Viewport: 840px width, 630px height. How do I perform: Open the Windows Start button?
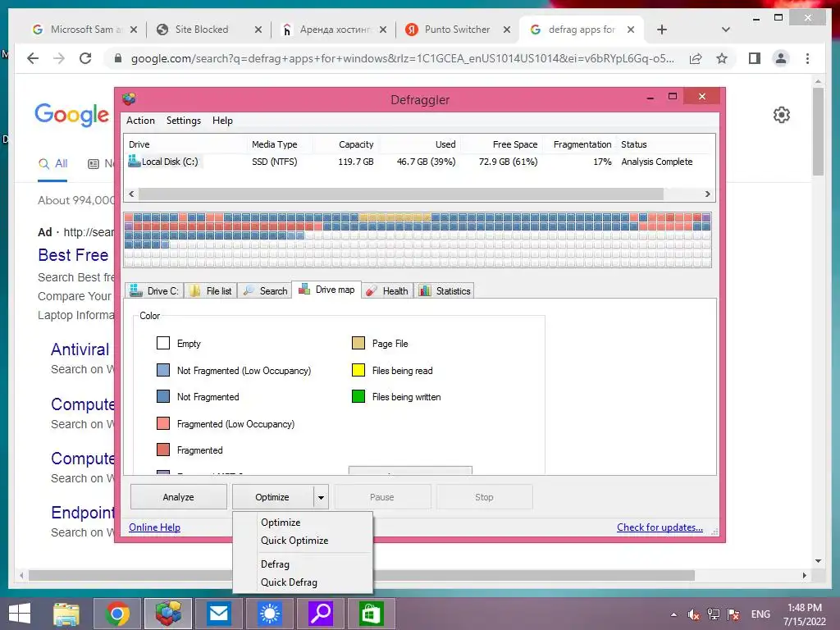[20, 614]
